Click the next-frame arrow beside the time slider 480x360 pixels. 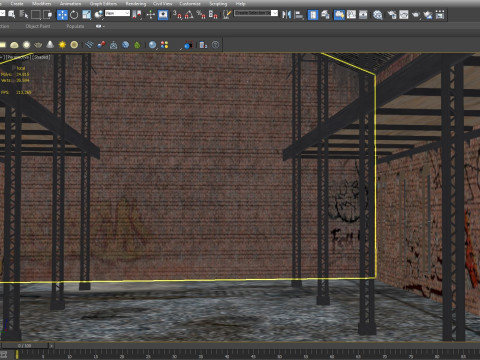click(x=52, y=346)
